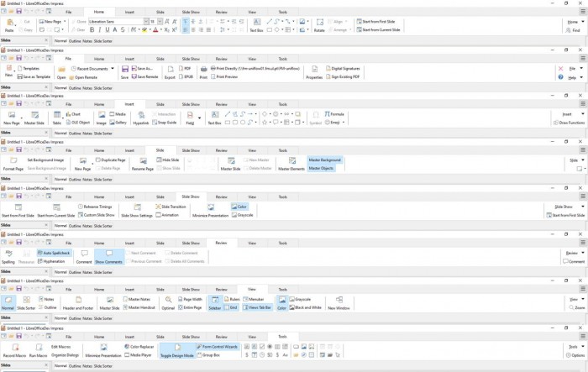Open Templates in File ribbon
This screenshot has width=588, height=372.
point(28,69)
